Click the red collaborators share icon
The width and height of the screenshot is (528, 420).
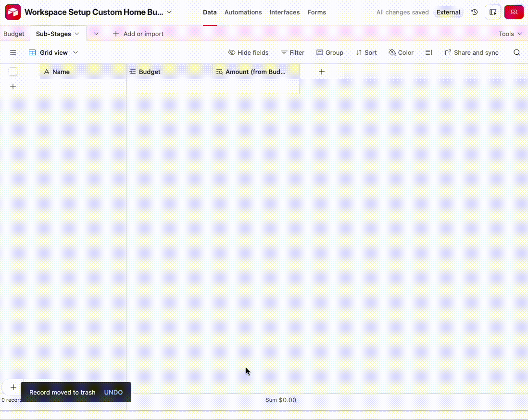click(514, 12)
